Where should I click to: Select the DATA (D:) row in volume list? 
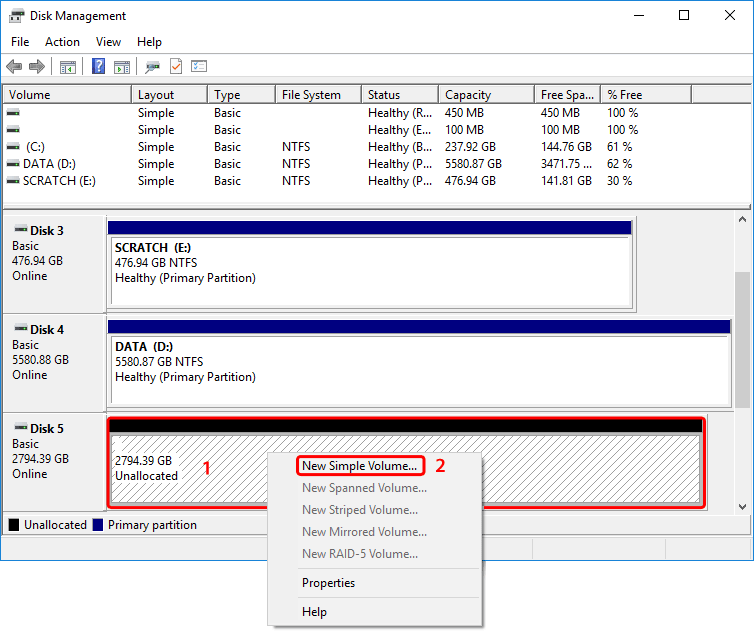[49, 164]
